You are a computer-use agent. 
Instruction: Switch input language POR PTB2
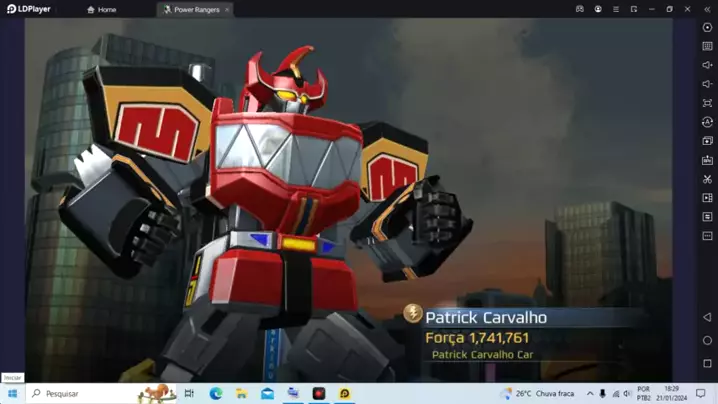tap(643, 393)
